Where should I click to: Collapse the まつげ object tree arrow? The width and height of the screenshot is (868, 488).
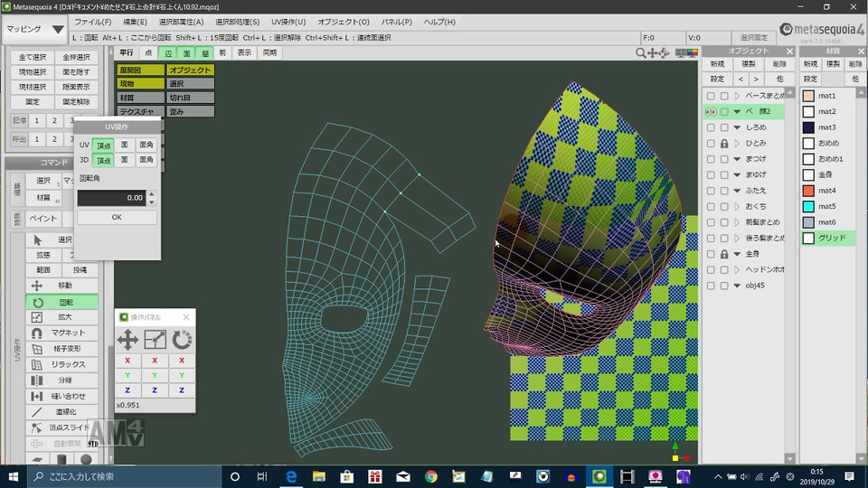(x=737, y=159)
